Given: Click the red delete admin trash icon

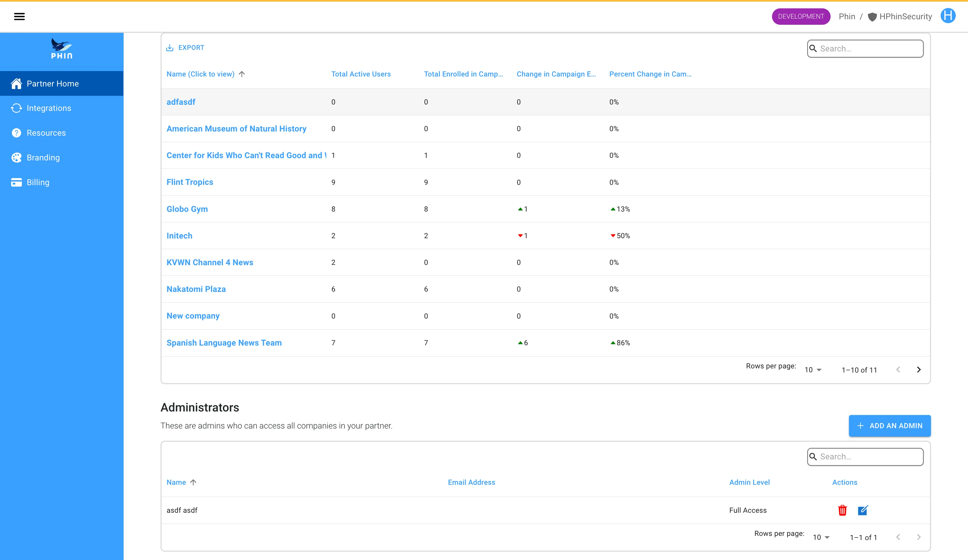Looking at the screenshot, I should [842, 510].
